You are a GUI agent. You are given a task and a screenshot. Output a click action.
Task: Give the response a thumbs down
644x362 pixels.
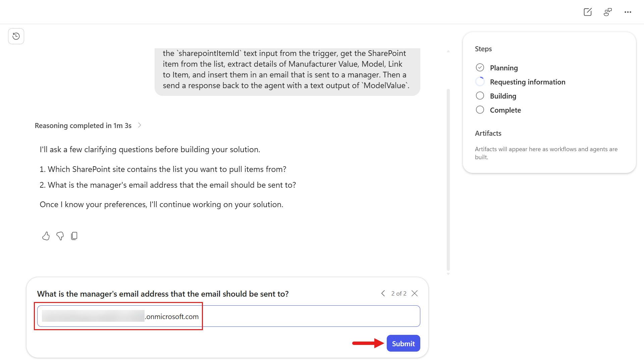tap(60, 236)
